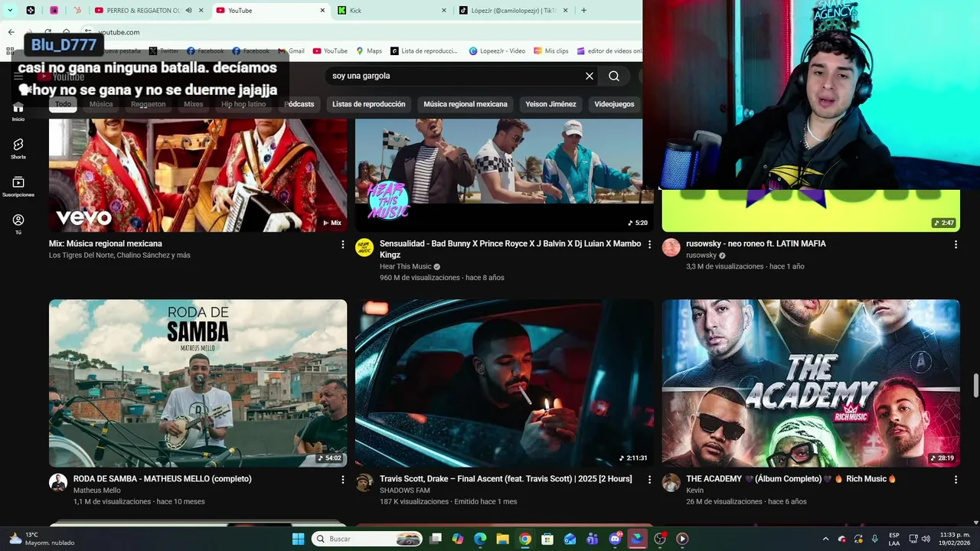Open the Windows Start menu
Screen dimensions: 980x551
298,539
